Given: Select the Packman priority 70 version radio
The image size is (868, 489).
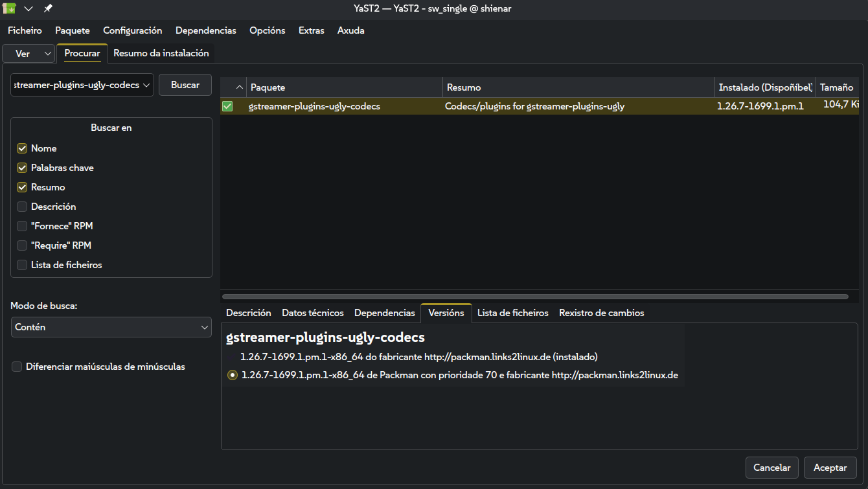Looking at the screenshot, I should tap(233, 375).
